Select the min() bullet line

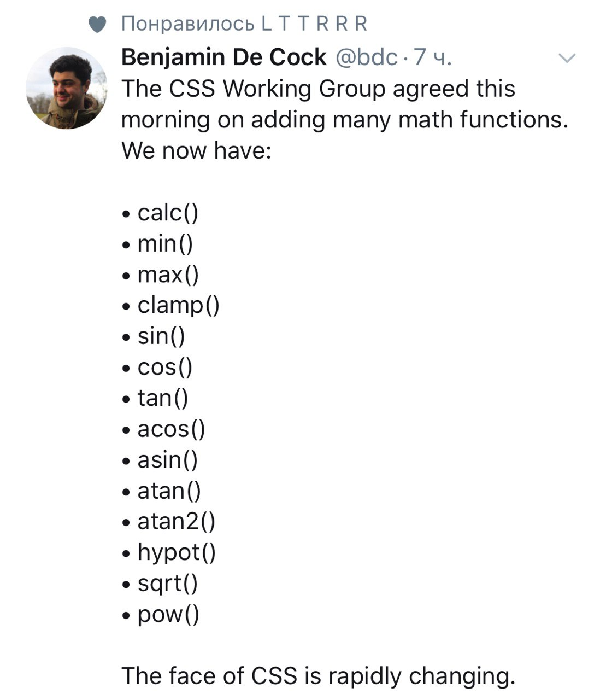(158, 243)
